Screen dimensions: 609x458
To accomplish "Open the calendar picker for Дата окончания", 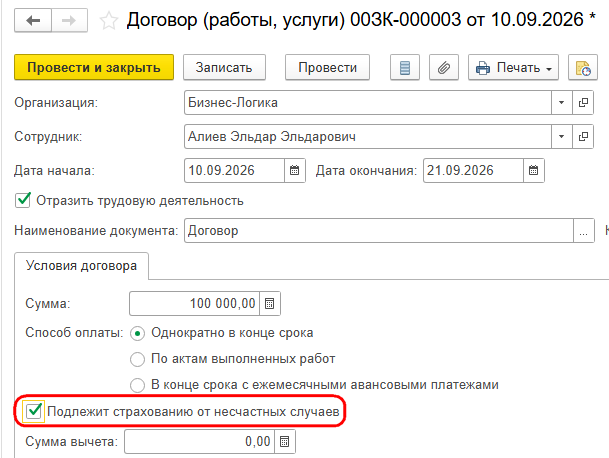I will click(x=533, y=170).
